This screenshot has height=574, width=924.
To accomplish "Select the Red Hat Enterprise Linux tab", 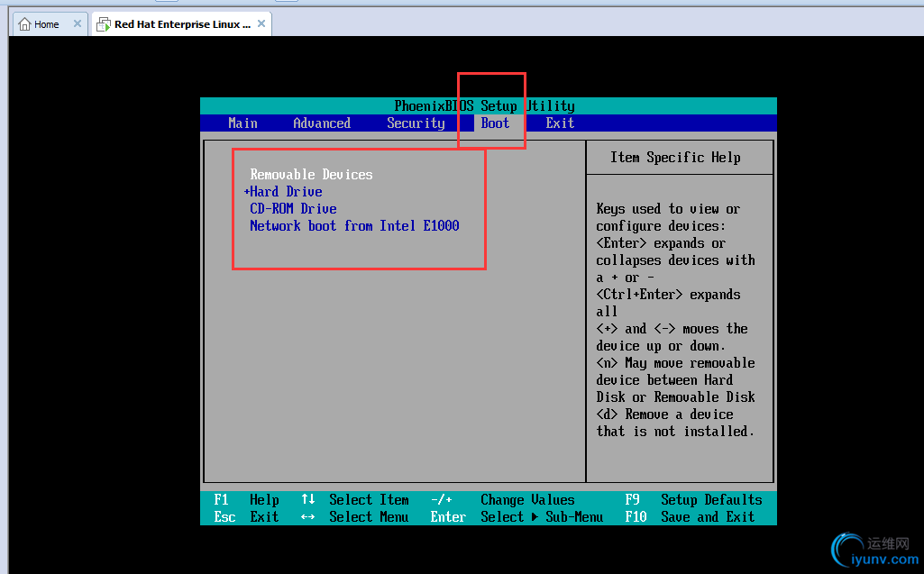I will point(181,24).
